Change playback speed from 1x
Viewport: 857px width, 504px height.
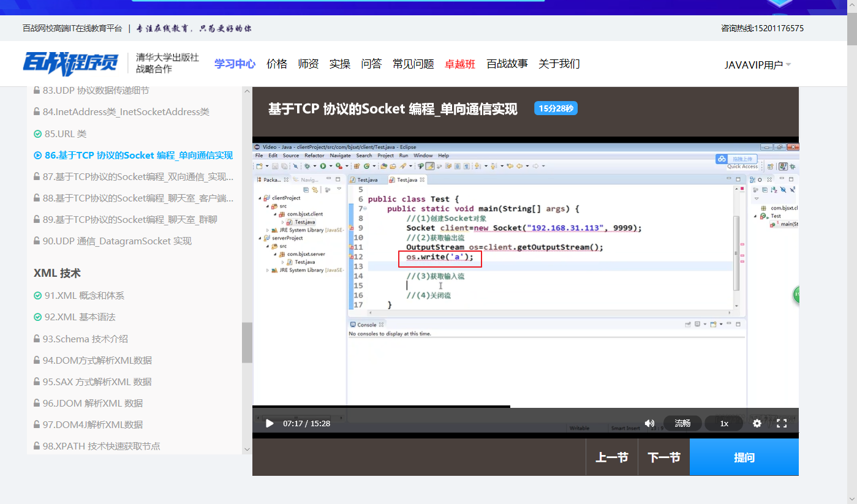(x=724, y=423)
